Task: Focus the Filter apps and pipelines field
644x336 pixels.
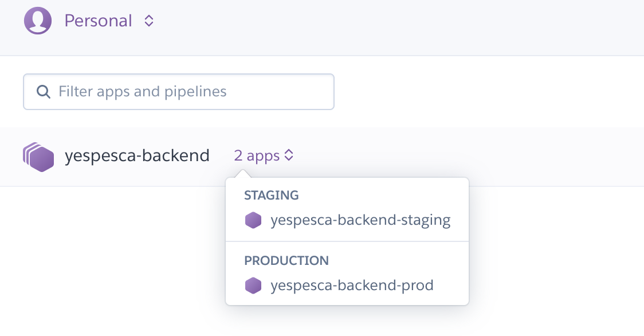Action: (189, 92)
